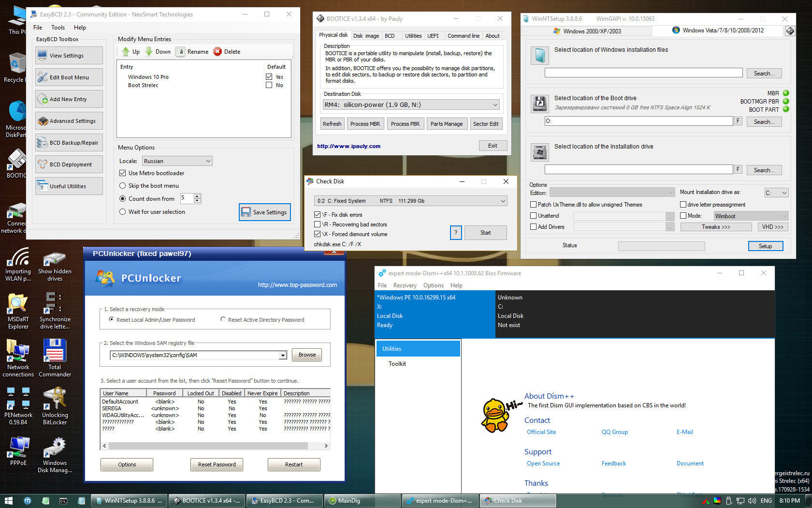Toggle /X Forced dismount volume checkbox
This screenshot has width=812, height=508.
318,234
